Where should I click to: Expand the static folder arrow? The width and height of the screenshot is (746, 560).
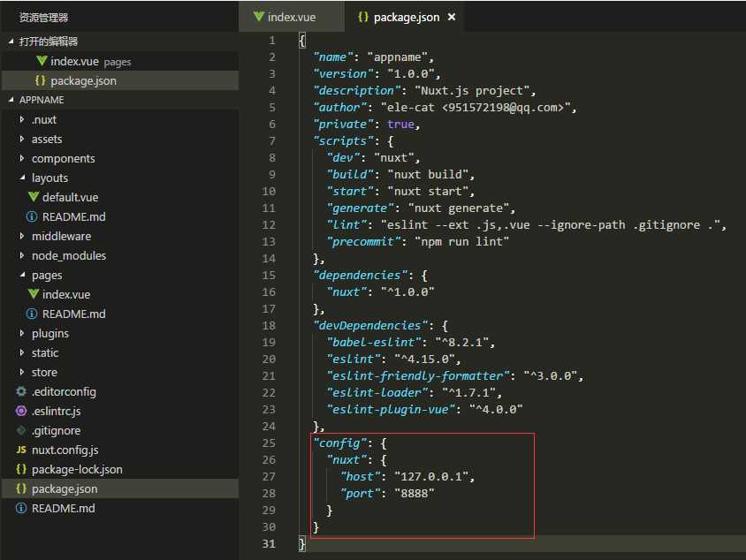coord(22,352)
